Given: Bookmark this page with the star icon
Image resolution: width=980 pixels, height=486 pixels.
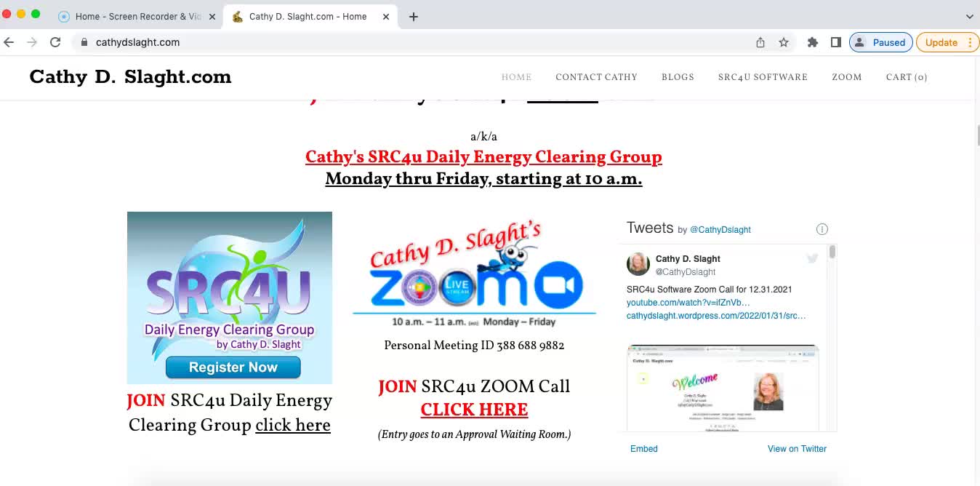Looking at the screenshot, I should [784, 42].
